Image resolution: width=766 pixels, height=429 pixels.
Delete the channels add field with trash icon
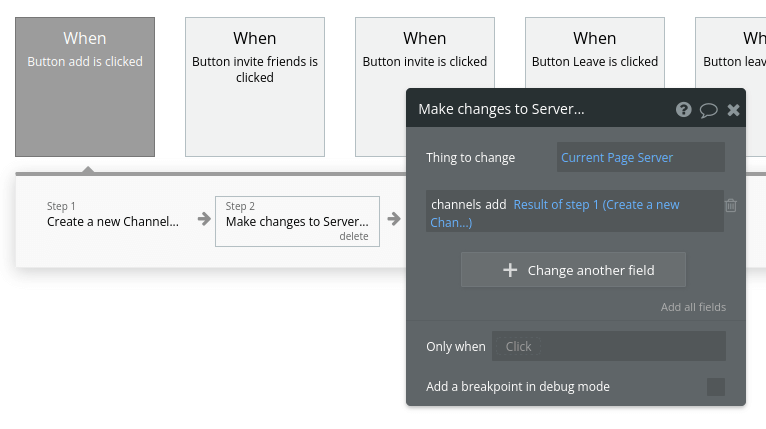731,205
